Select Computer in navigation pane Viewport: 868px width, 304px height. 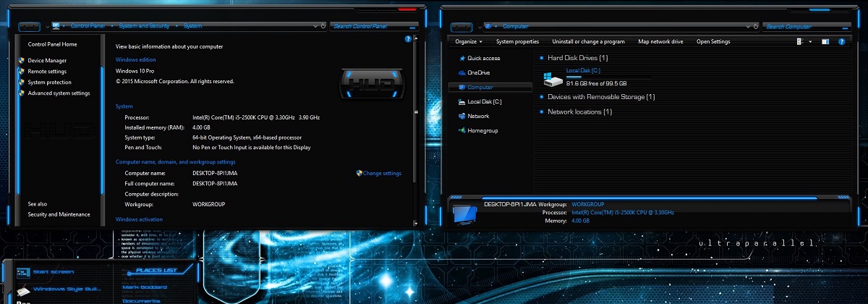[x=490, y=87]
